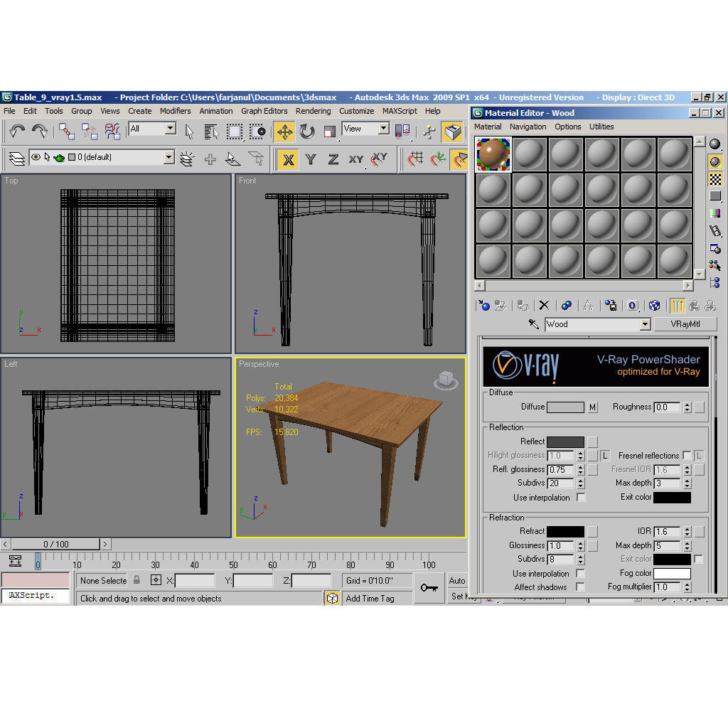Enable the refraction Exit color checkbox
Image resolution: width=728 pixels, height=728 pixels.
click(x=698, y=559)
